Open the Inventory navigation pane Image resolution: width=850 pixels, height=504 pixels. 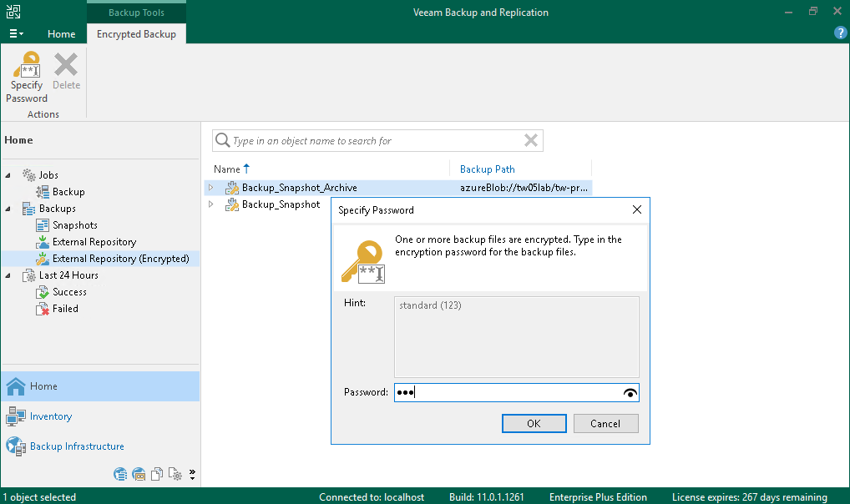pyautogui.click(x=101, y=416)
